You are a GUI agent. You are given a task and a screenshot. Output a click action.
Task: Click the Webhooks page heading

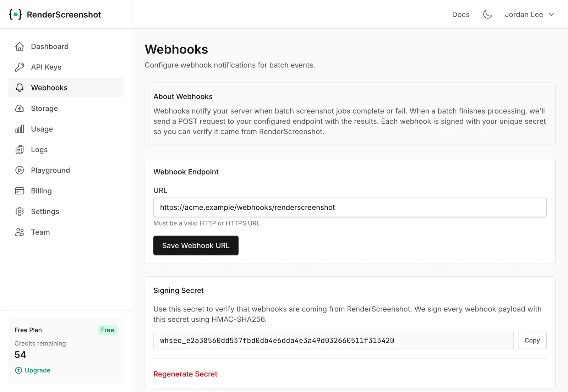coord(176,49)
